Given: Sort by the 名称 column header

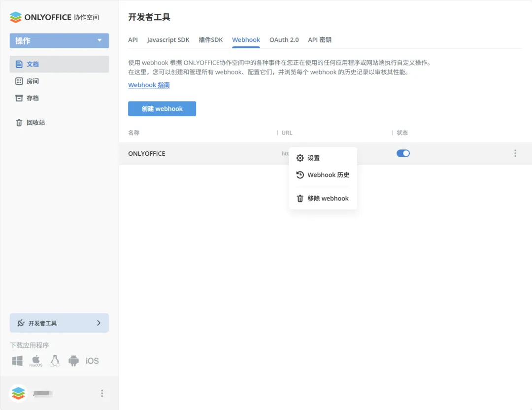Looking at the screenshot, I should (133, 133).
